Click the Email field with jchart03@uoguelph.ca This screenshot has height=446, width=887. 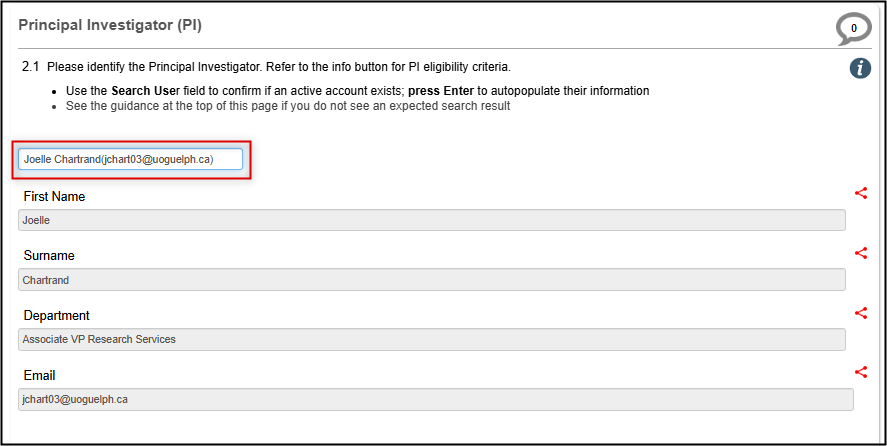(435, 399)
